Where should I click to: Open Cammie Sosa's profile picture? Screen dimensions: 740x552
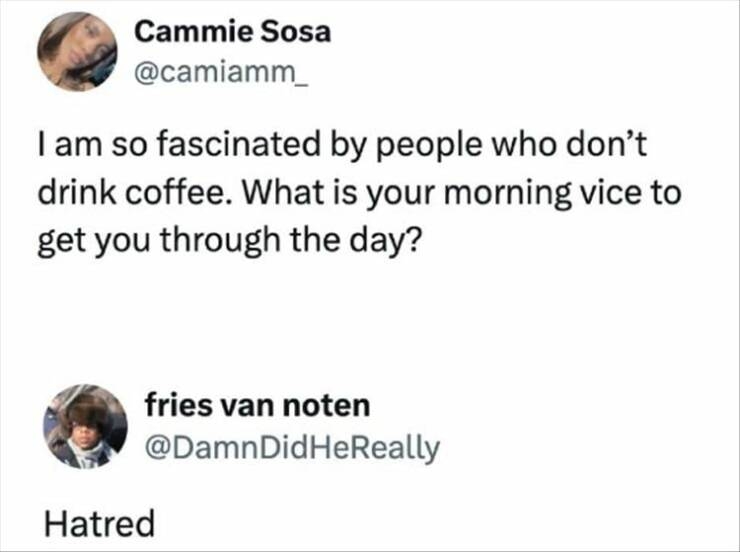(78, 52)
